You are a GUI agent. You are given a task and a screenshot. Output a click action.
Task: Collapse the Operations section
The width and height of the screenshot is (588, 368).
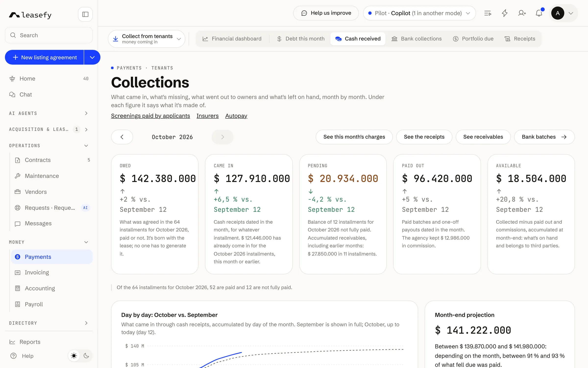tap(49, 146)
